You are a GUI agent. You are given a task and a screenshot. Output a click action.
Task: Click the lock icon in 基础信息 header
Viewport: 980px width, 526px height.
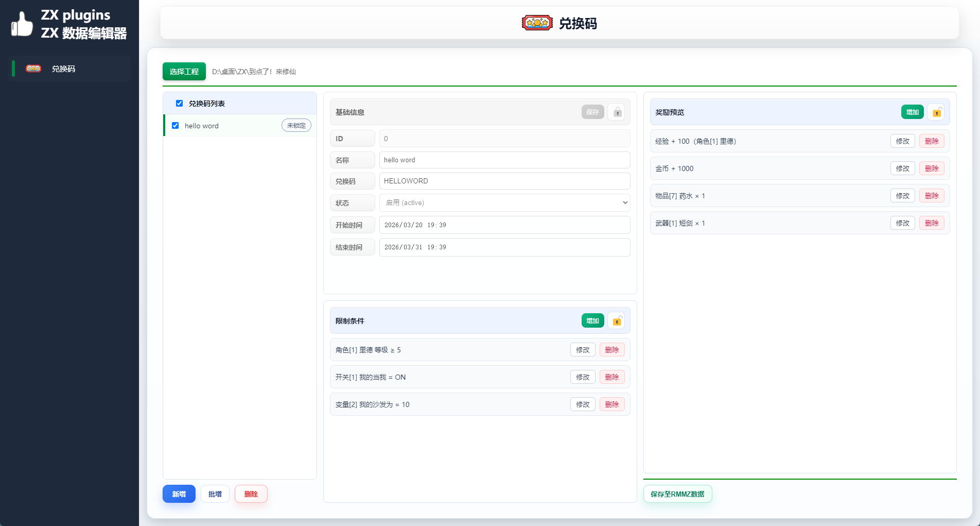(x=617, y=112)
